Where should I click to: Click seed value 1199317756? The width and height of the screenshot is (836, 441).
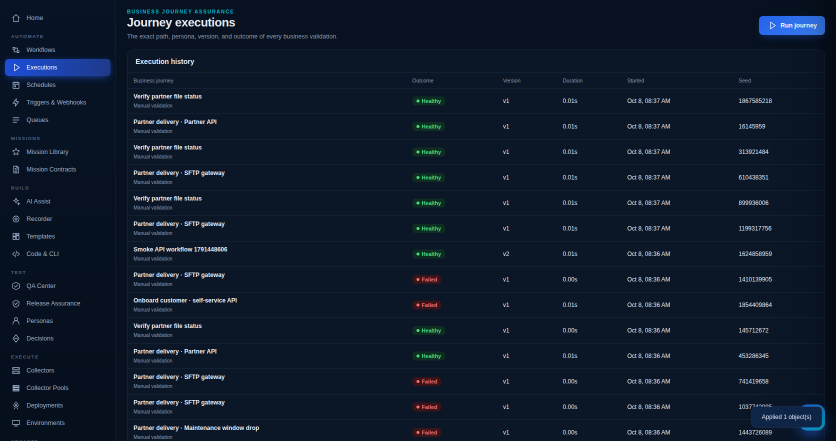pos(755,229)
